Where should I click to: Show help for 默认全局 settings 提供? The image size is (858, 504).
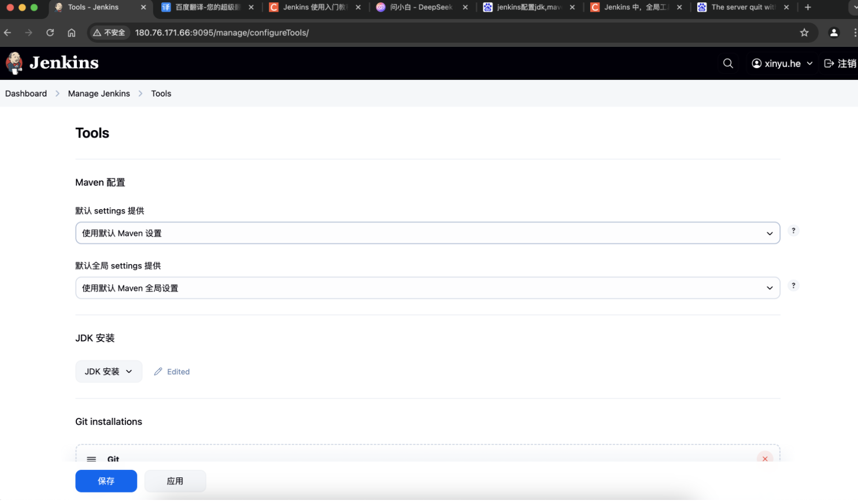tap(793, 286)
